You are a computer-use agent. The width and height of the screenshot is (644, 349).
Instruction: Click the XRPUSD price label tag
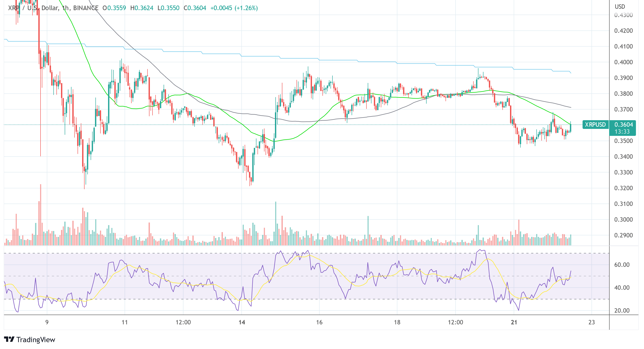(x=595, y=124)
